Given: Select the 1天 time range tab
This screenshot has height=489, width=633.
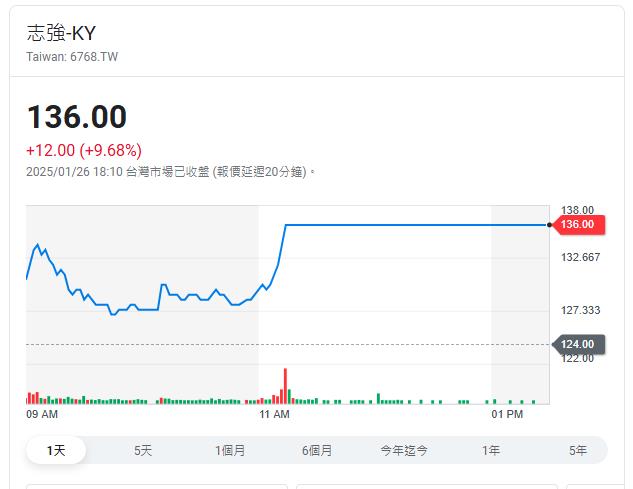Looking at the screenshot, I should click(x=56, y=450).
